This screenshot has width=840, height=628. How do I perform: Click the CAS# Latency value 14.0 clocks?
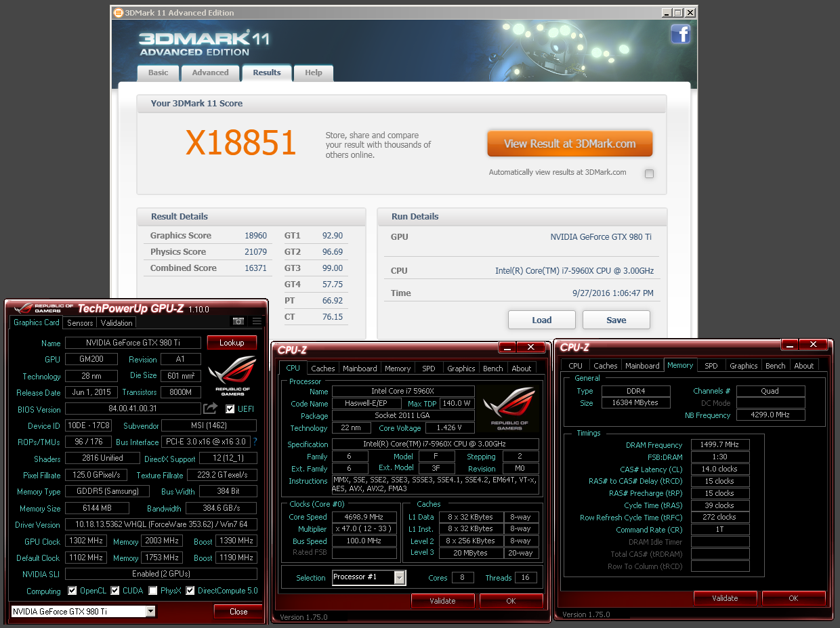[720, 469]
